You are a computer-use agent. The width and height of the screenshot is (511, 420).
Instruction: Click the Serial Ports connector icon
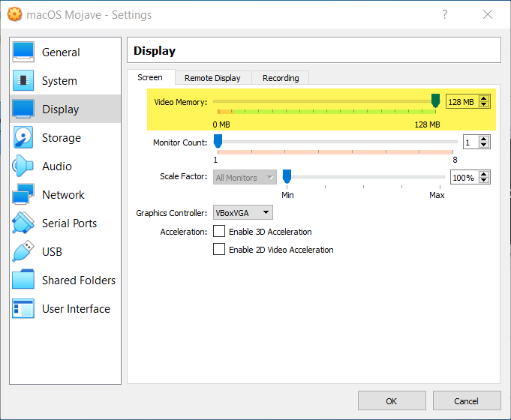point(23,223)
